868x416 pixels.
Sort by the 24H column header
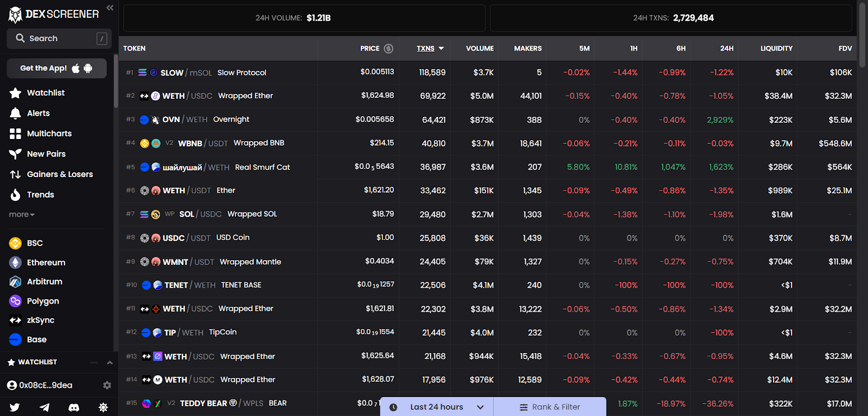(x=727, y=49)
